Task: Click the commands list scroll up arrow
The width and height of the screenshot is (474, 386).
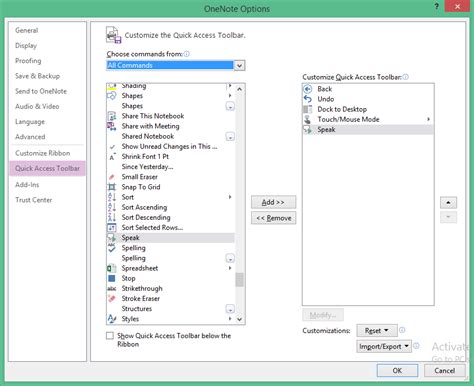Action: (x=239, y=89)
